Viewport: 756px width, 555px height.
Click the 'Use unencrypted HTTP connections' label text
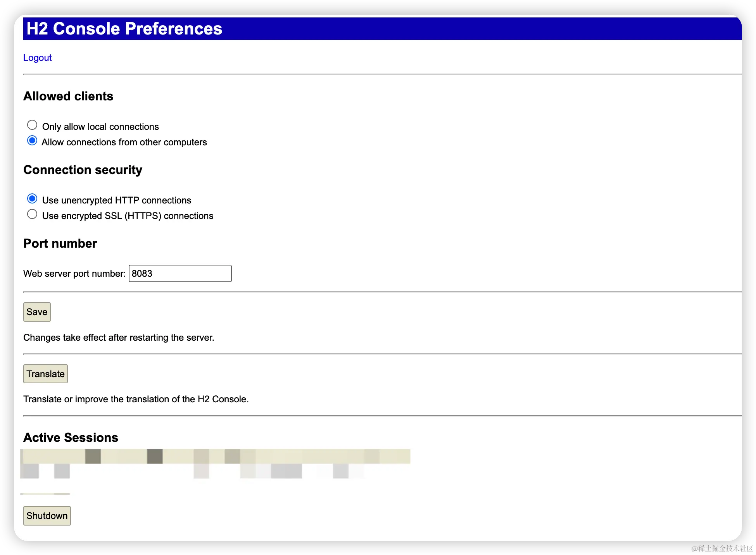[x=116, y=200]
